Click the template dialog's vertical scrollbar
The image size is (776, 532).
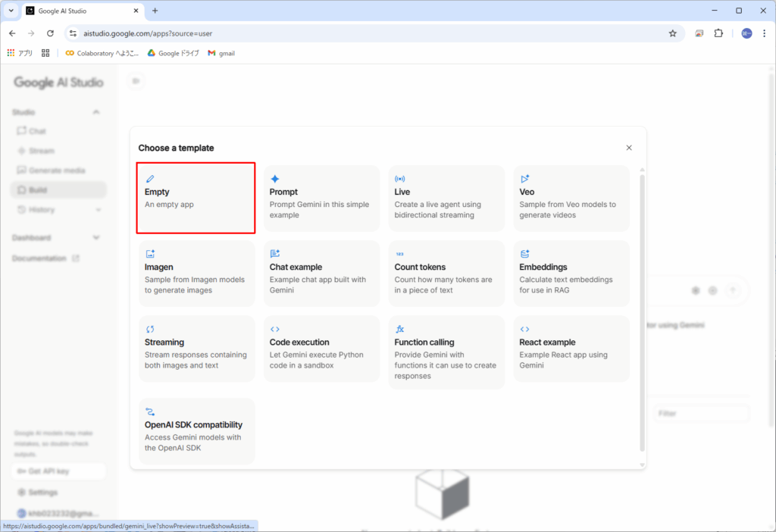tap(642, 313)
